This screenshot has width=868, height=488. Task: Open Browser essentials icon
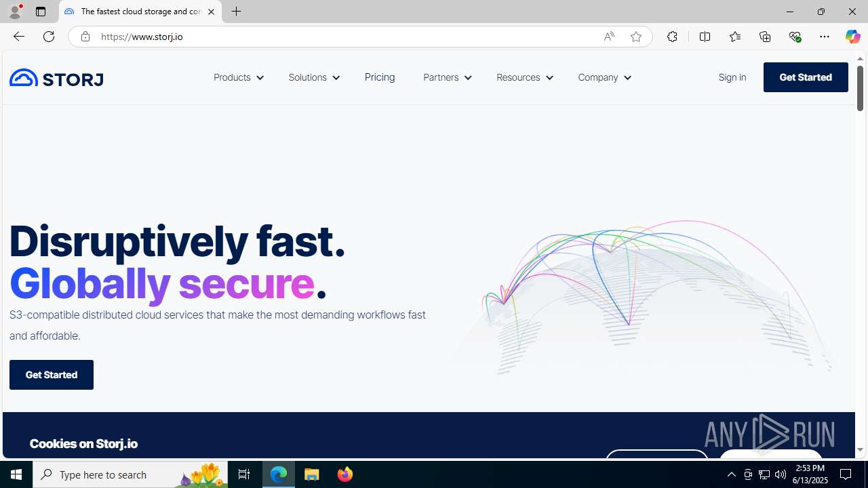(x=795, y=37)
